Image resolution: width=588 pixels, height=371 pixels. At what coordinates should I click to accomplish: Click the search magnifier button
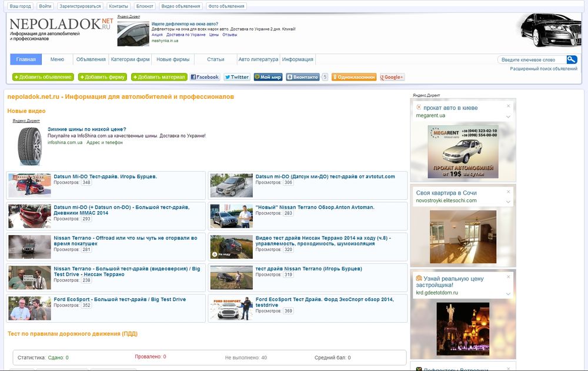click(x=572, y=59)
